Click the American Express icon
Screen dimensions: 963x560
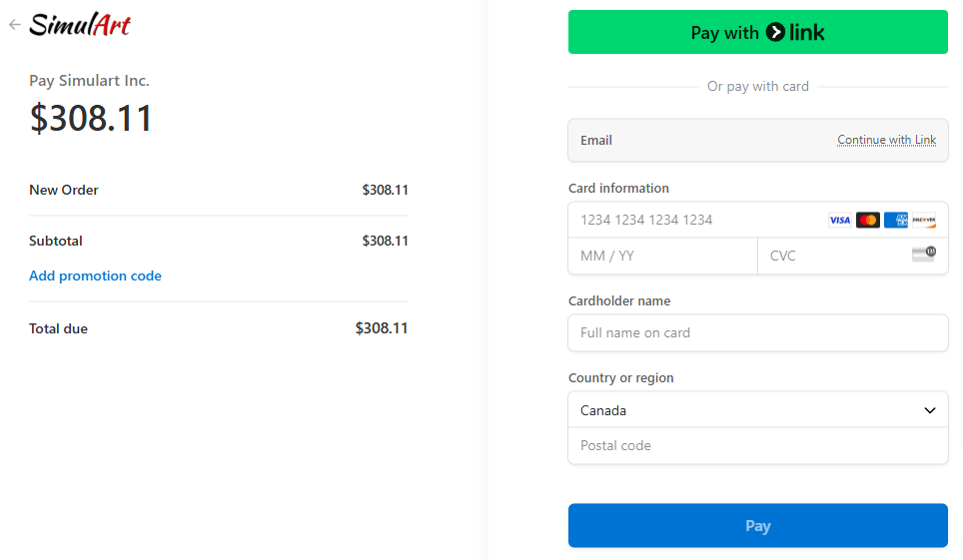(896, 220)
